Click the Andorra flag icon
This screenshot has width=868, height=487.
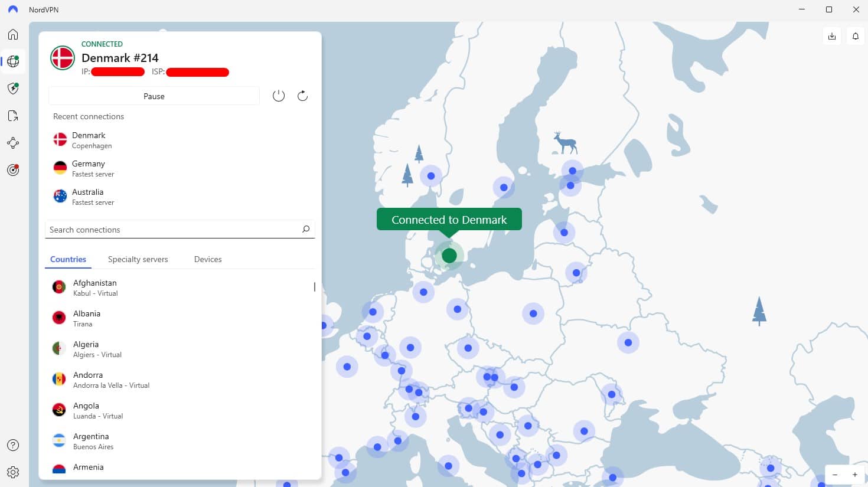point(59,379)
